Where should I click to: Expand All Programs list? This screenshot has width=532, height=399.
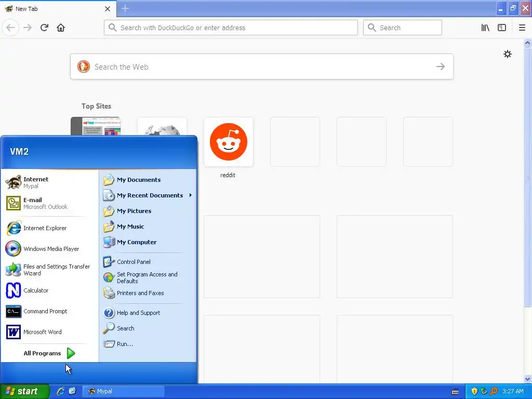coord(49,353)
